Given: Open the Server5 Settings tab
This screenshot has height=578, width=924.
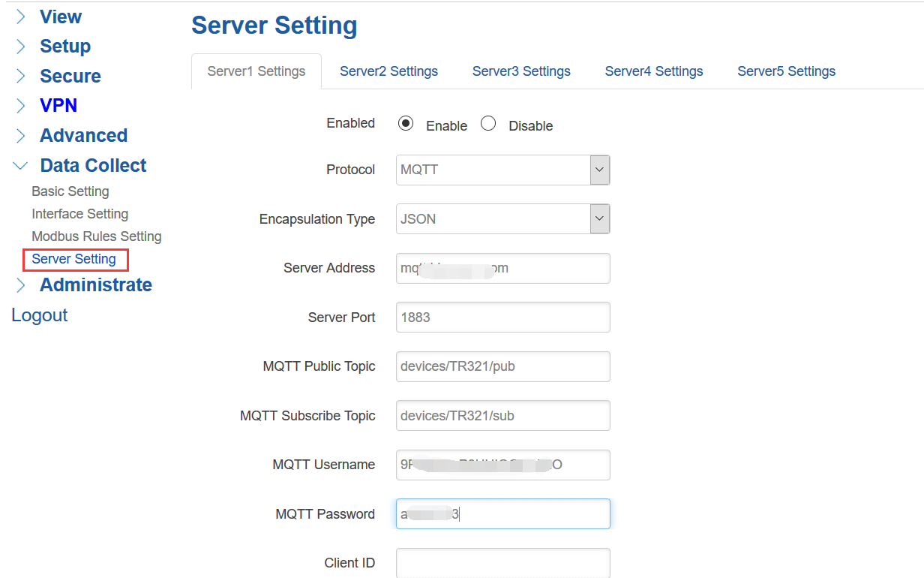Looking at the screenshot, I should click(786, 71).
